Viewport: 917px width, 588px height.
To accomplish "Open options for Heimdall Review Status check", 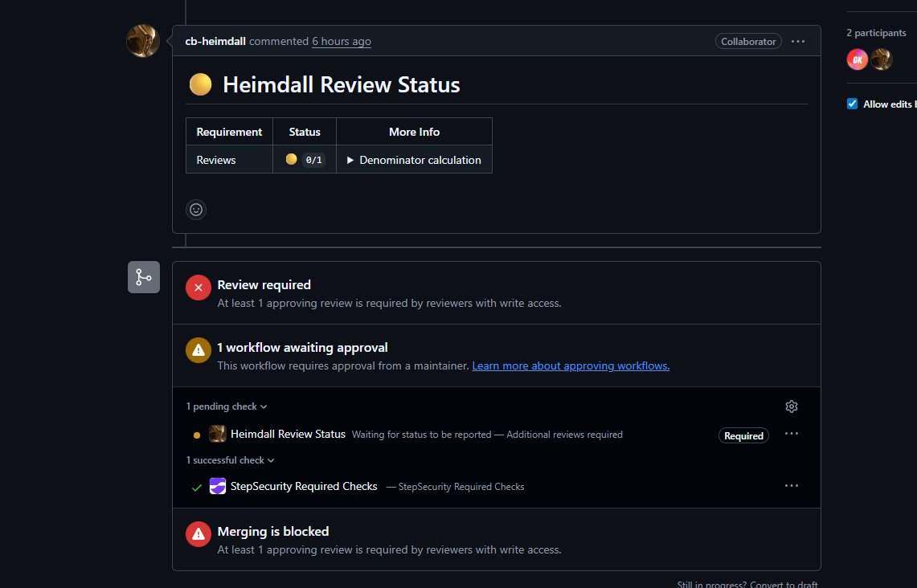I will coord(792,434).
